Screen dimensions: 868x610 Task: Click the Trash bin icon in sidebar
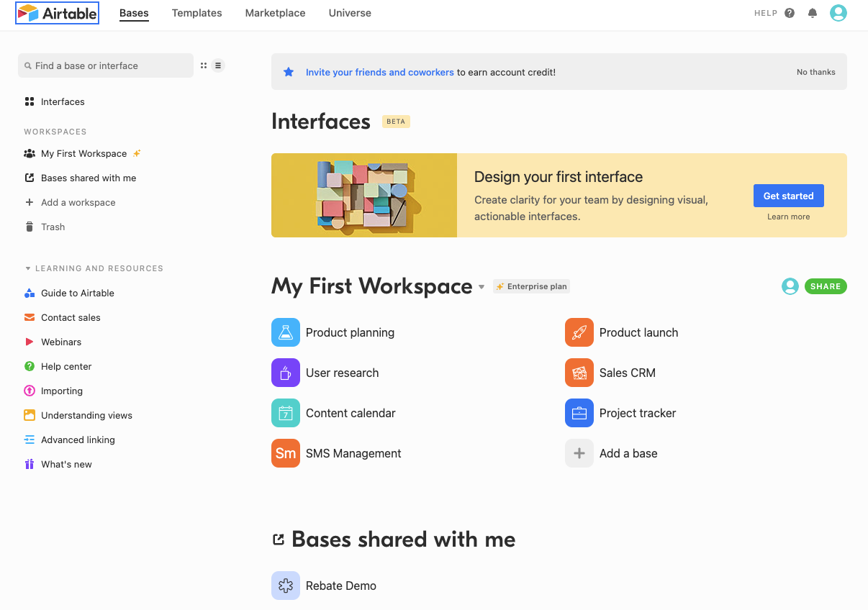[30, 227]
